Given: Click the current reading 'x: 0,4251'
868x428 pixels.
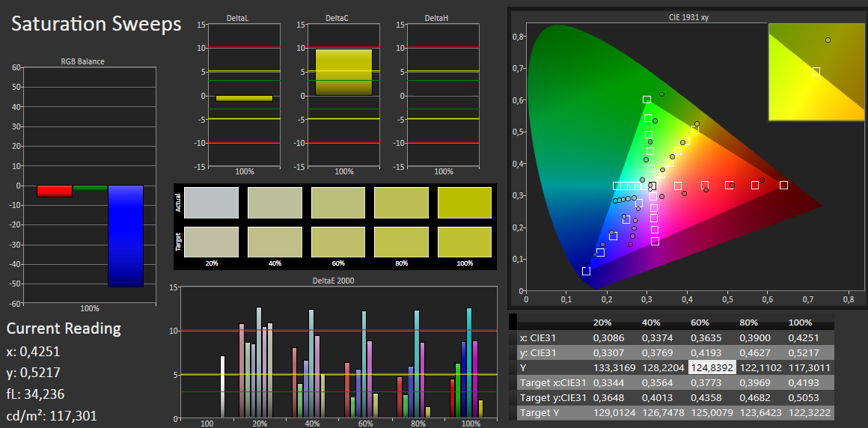Looking at the screenshot, I should 33,352.
